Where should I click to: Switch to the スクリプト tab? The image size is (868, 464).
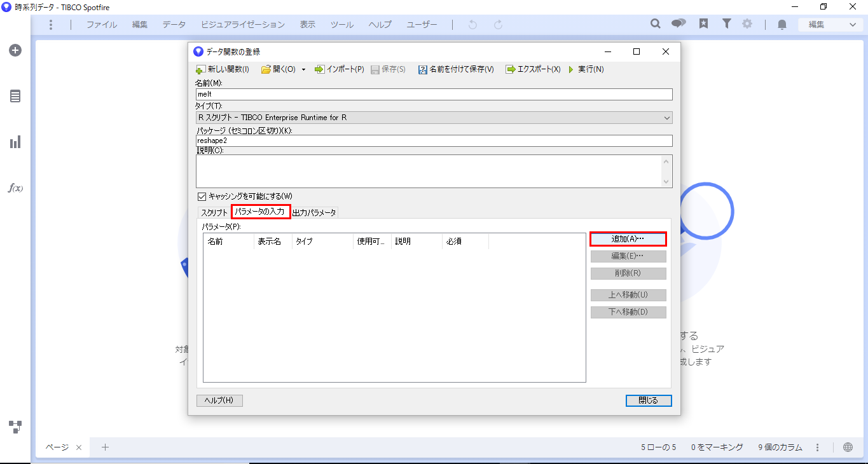pos(214,212)
